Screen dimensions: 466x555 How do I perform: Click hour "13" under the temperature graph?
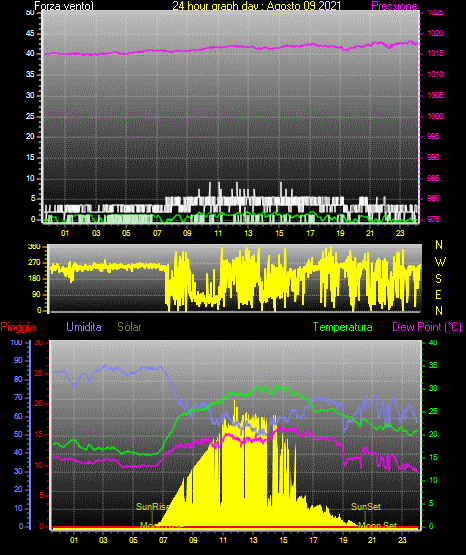tap(253, 540)
